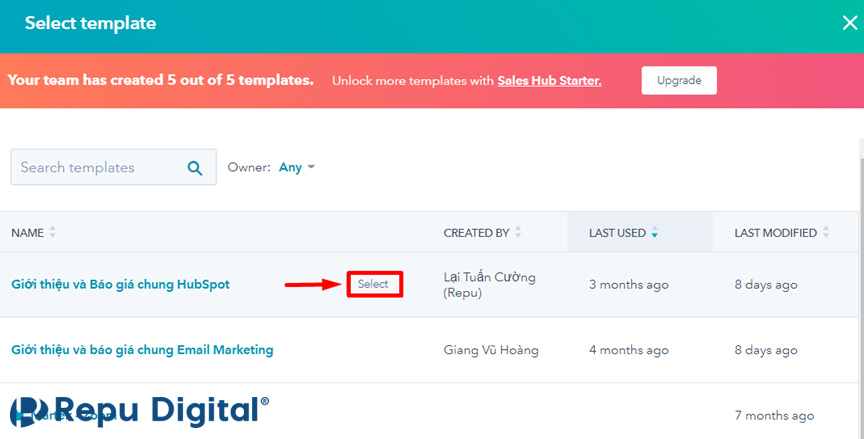Click Lại Tuấn Cường (Repu) creator cell
Screen dimensions: 864x439
pos(489,285)
